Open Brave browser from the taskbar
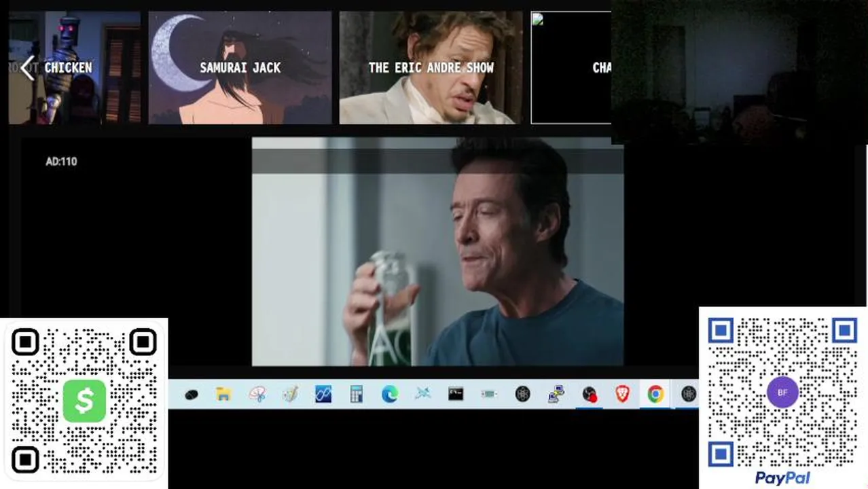Screen dimensions: 868x489 click(x=622, y=394)
